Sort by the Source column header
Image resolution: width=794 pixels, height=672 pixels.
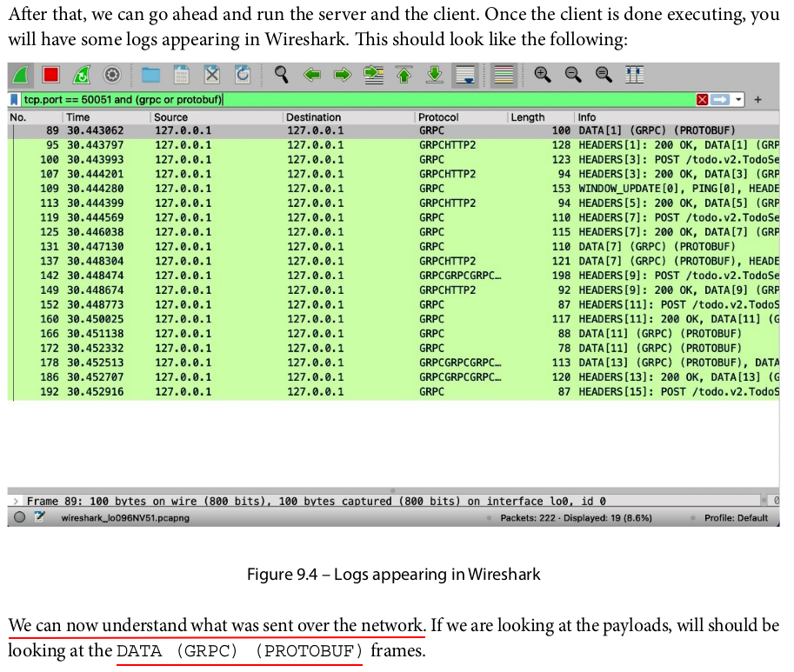point(217,117)
